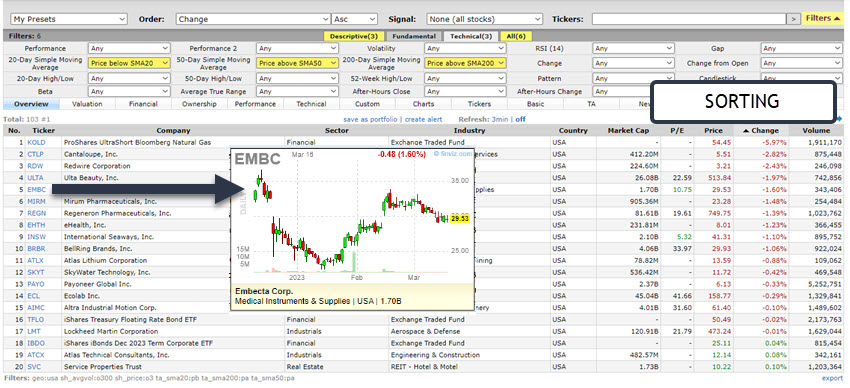The width and height of the screenshot is (850, 388).
Task: Select the Basic view tab
Action: pos(536,104)
